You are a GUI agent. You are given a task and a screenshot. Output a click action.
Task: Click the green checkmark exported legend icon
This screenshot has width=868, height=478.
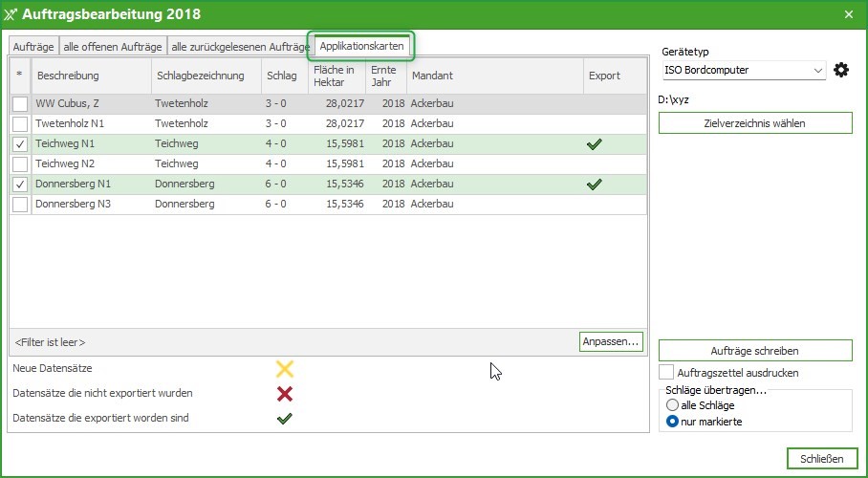284,418
